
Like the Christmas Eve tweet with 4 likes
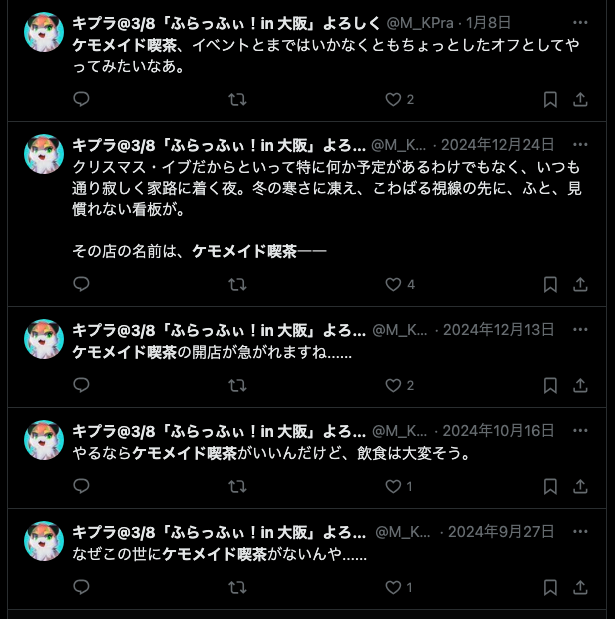(393, 284)
